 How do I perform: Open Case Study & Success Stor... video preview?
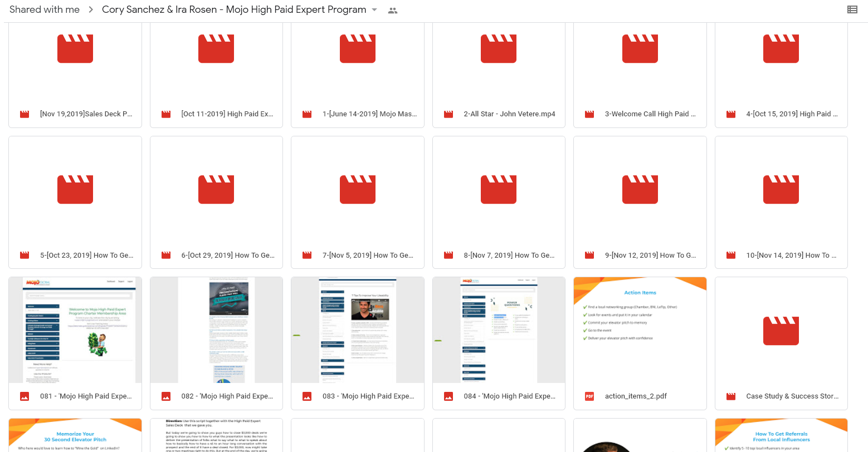click(x=781, y=330)
